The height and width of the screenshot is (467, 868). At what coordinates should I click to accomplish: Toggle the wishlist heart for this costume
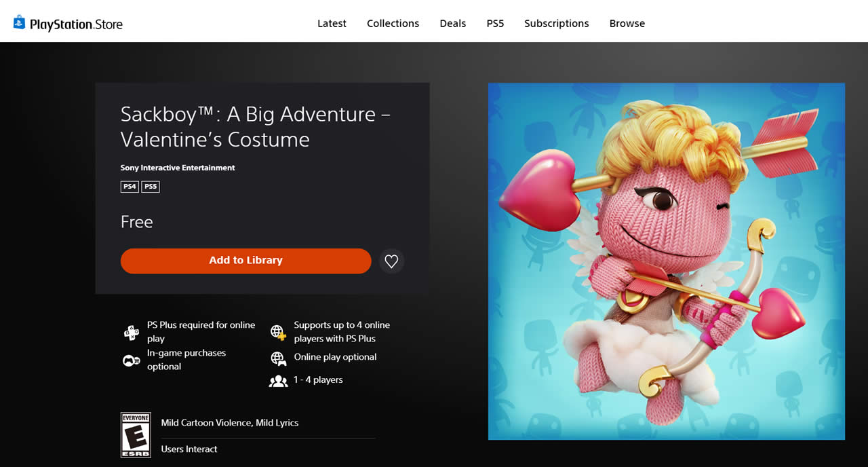391,261
